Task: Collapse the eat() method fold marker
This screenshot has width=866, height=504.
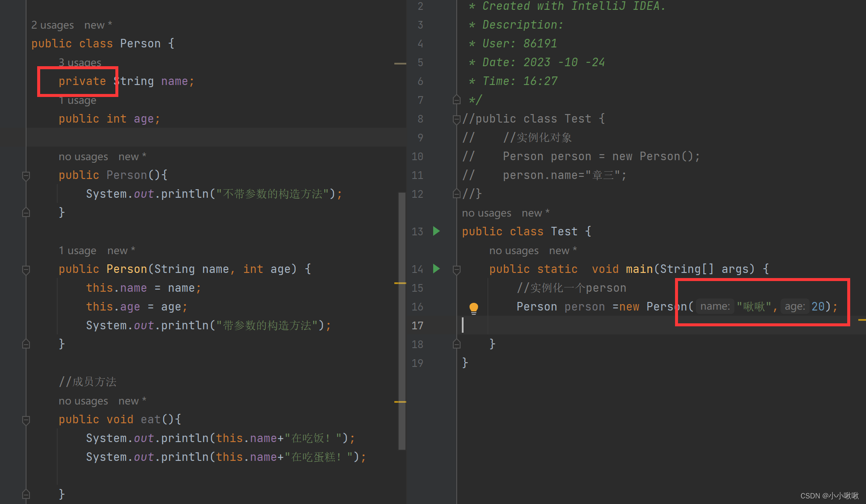Action: pyautogui.click(x=26, y=420)
